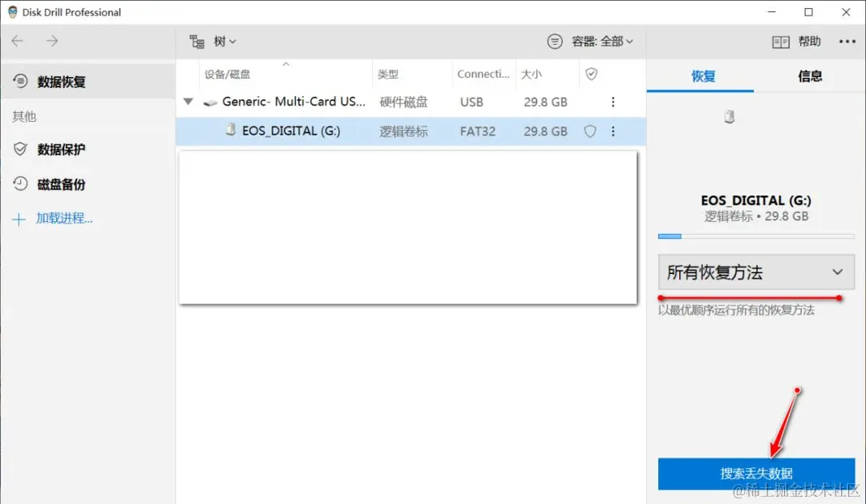This screenshot has height=504, width=866.
Task: Click the 加载进程... link
Action: point(64,219)
